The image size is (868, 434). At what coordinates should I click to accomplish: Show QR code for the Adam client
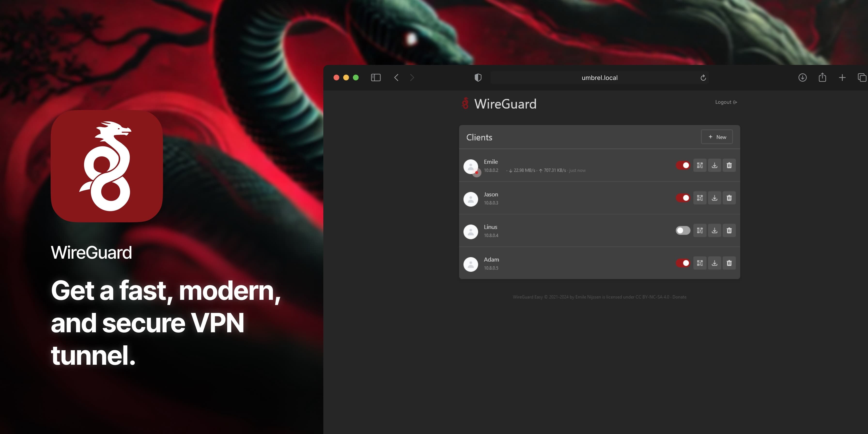(700, 263)
